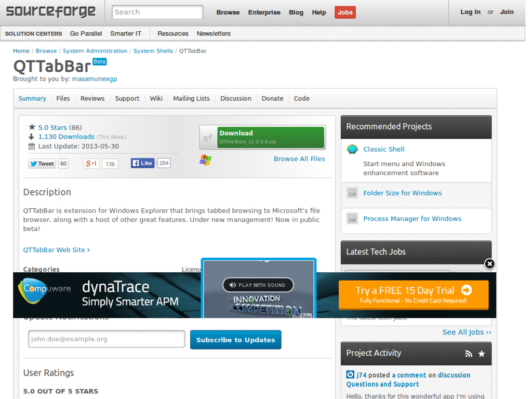
Task: Click the Compuware logo in the ad
Action: [x=45, y=290]
